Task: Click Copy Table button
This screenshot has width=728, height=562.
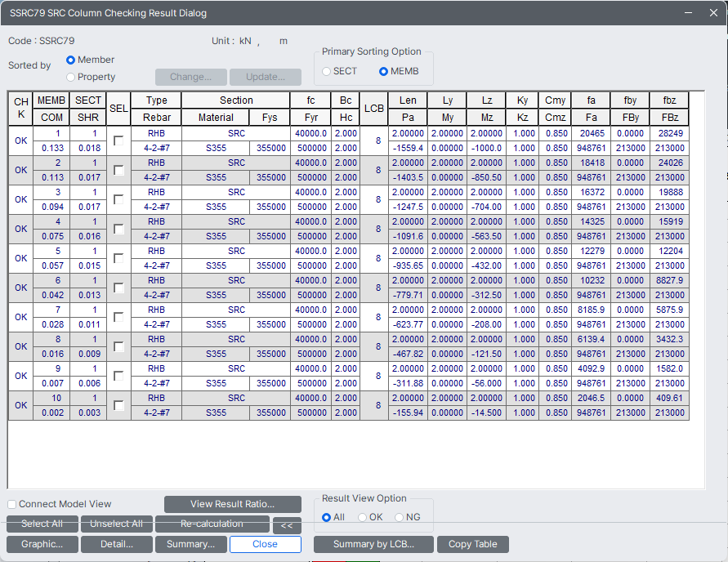Action: (x=472, y=544)
